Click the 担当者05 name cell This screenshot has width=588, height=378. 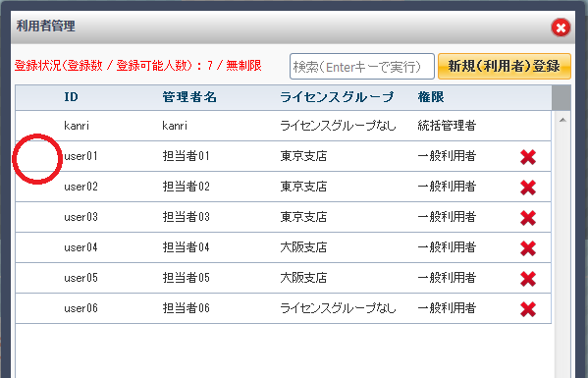(x=186, y=278)
